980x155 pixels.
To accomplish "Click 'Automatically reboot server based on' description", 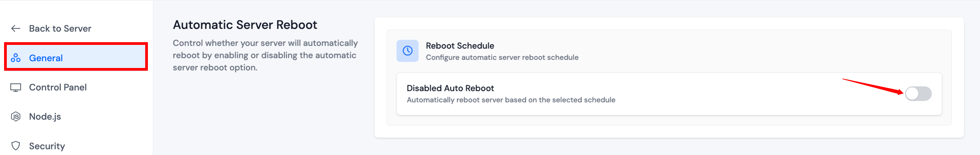I will pos(511,100).
